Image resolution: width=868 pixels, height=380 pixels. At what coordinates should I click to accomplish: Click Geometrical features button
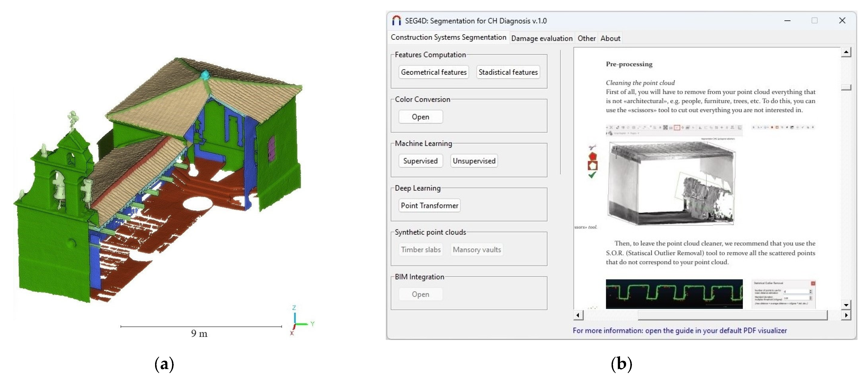coord(434,72)
